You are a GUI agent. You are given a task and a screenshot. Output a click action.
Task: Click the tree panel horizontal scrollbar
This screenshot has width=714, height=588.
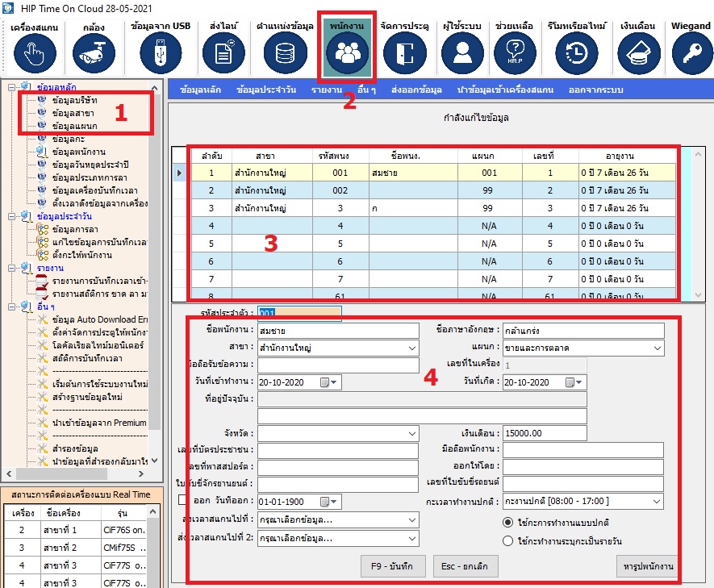pos(62,473)
